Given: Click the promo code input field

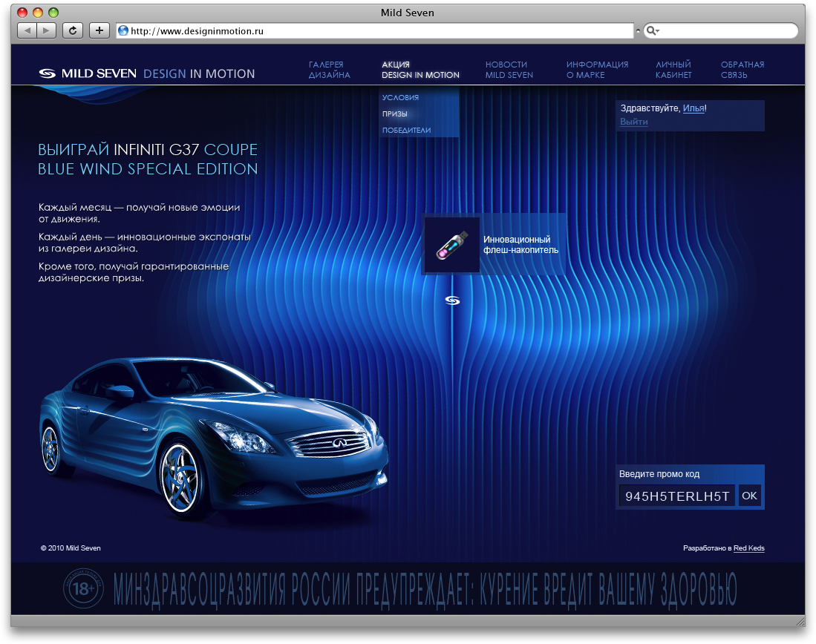Looking at the screenshot, I should tap(676, 495).
